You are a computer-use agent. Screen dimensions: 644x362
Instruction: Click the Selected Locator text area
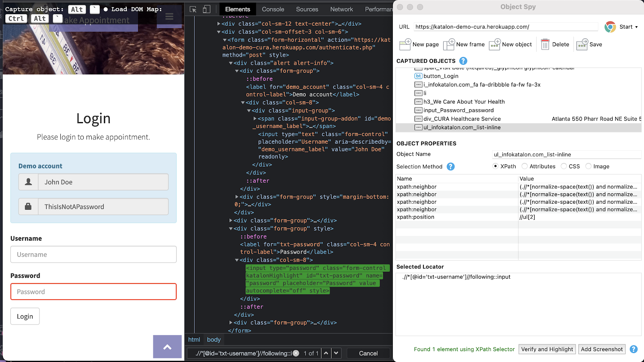coord(518,304)
